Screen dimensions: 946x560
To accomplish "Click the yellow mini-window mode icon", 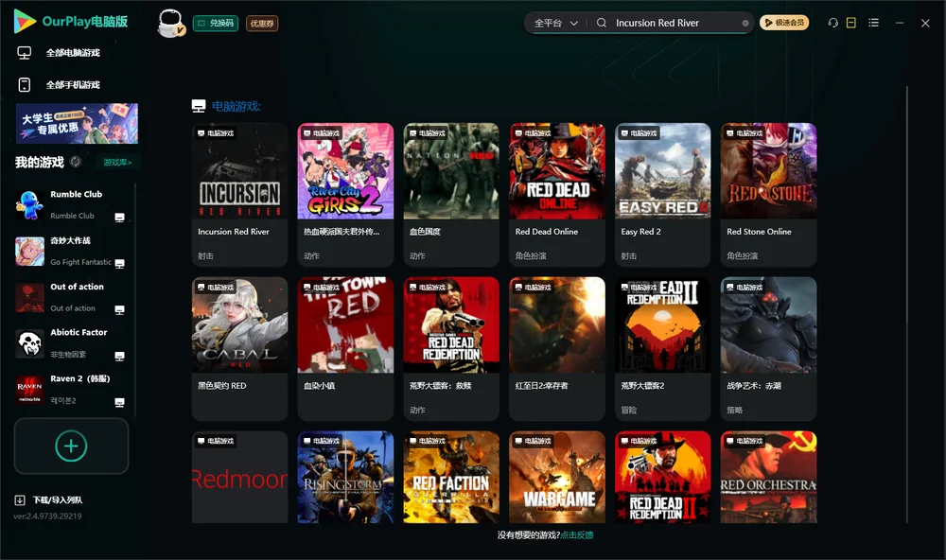I will pyautogui.click(x=851, y=23).
